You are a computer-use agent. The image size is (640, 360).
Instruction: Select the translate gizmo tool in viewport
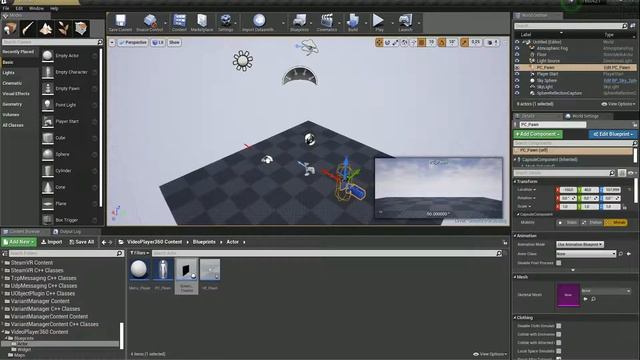(x=379, y=42)
